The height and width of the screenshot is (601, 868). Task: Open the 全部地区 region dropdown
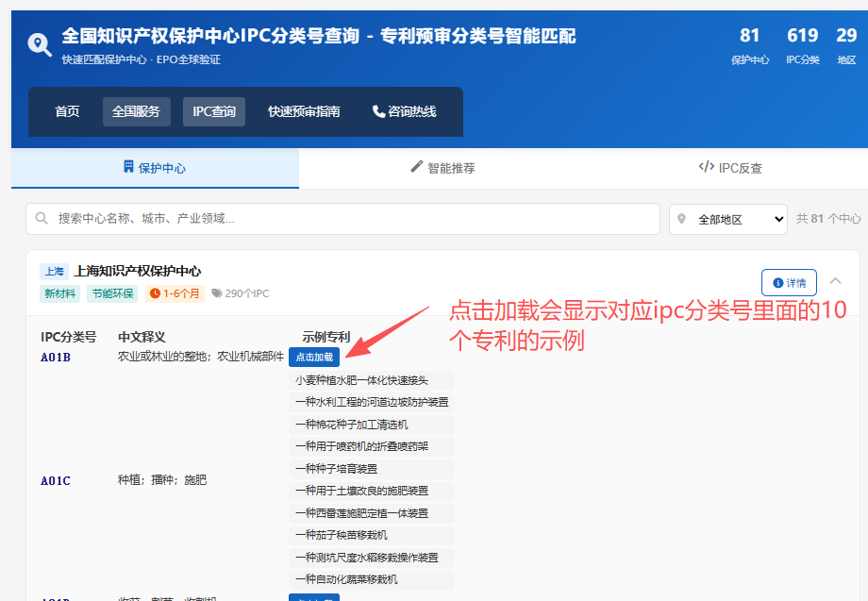pos(728,219)
